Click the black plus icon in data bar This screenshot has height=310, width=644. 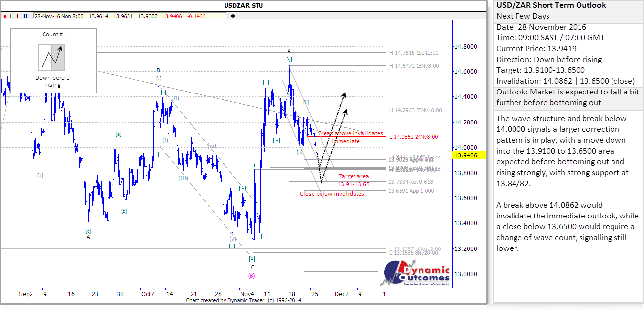tap(232, 16)
